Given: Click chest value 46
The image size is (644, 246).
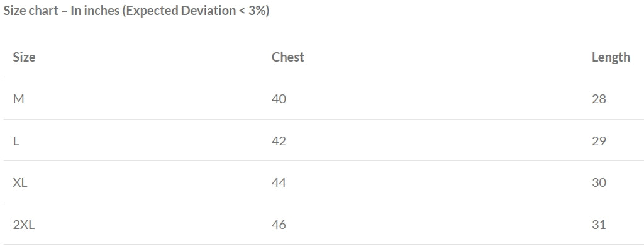Looking at the screenshot, I should [279, 225].
